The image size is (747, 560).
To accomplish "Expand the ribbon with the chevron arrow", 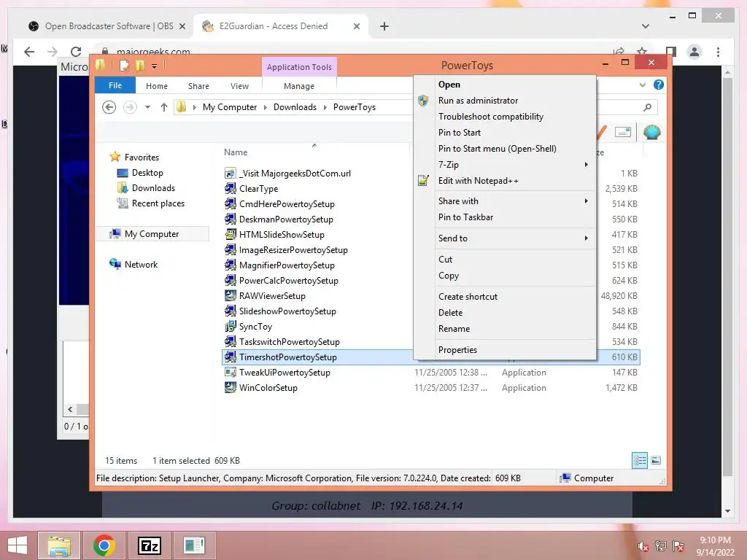I will point(643,85).
